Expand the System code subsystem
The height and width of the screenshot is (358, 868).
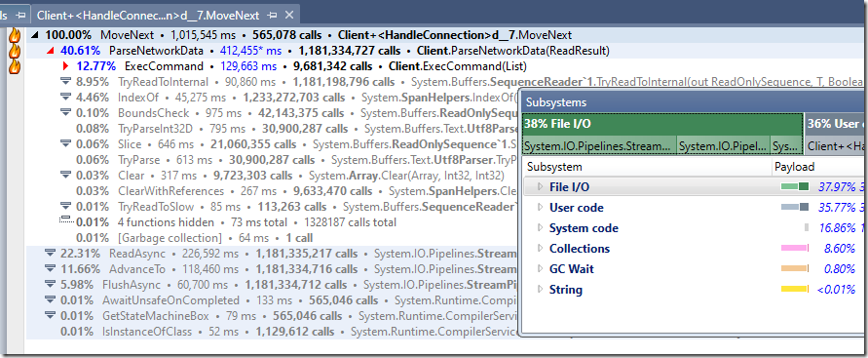coord(541,228)
